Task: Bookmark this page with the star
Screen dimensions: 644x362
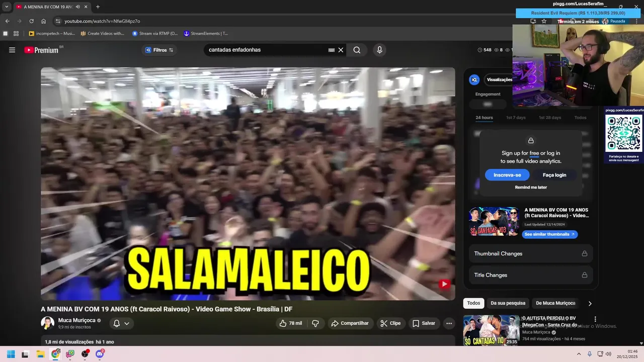Action: [544, 21]
